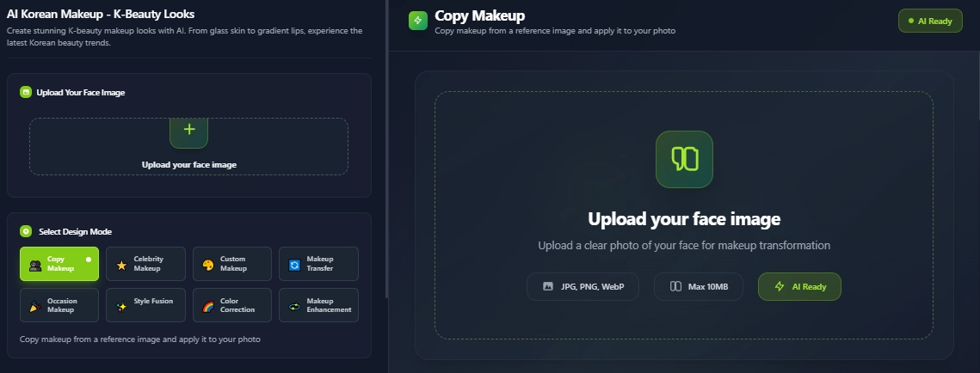Viewport: 980px width, 373px height.
Task: Click the rainbow Color Correction icon
Action: [x=208, y=306]
